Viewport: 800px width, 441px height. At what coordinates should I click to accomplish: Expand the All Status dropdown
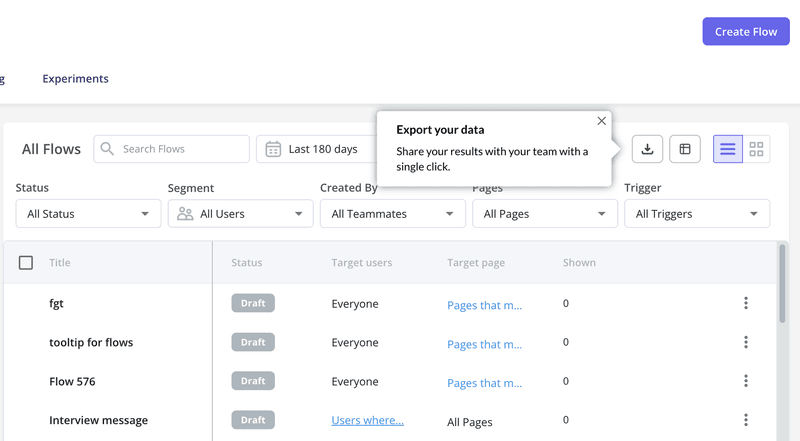click(88, 214)
